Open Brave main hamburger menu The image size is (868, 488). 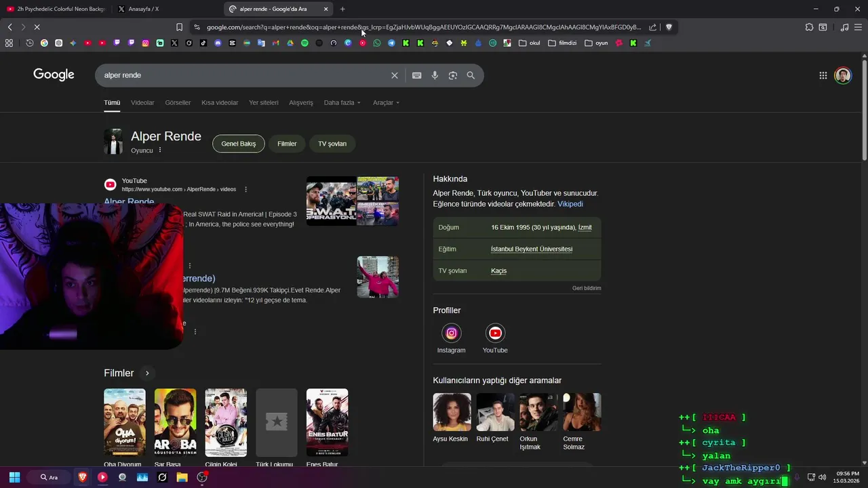(x=858, y=27)
